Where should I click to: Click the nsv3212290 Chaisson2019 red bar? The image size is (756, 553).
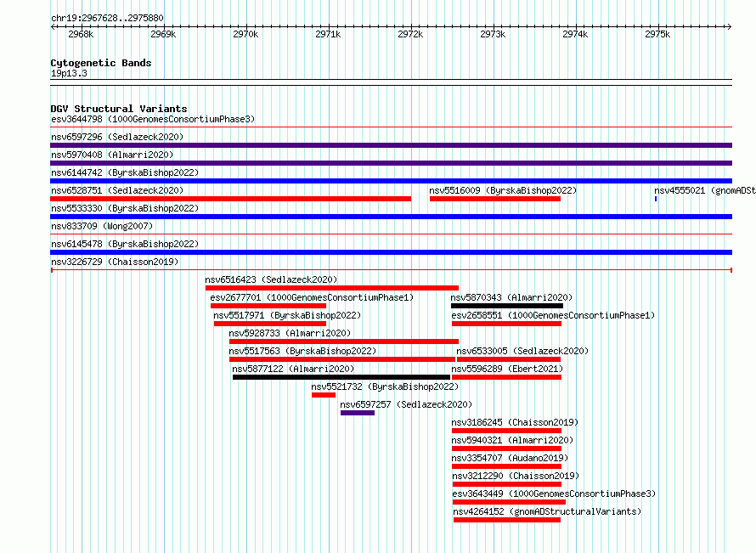(x=507, y=484)
